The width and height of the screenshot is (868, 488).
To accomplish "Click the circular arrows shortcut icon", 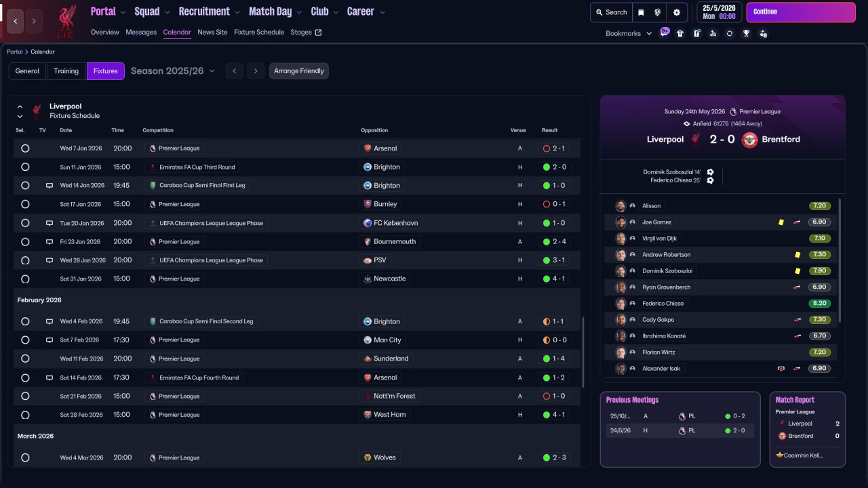I will pos(730,33).
